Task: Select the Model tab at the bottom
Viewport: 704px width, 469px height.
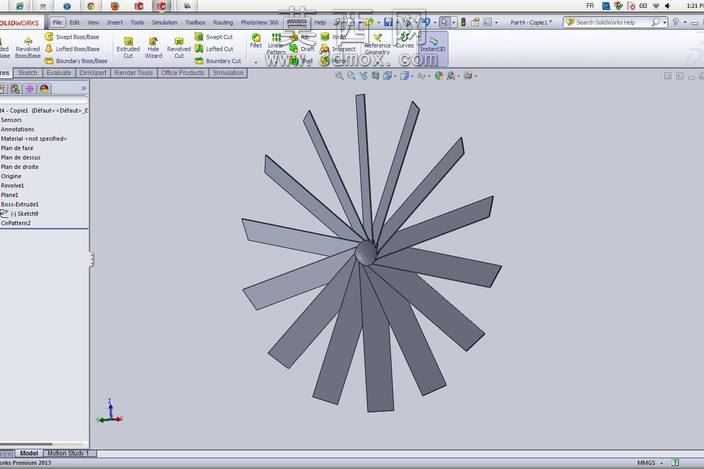Action: (29, 453)
